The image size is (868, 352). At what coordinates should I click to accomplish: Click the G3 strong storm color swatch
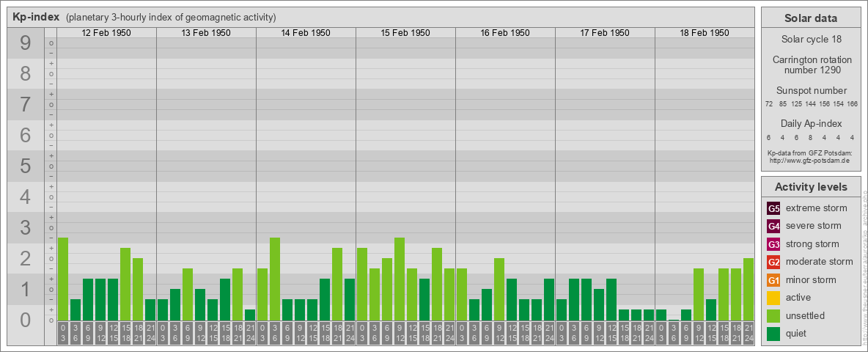(773, 244)
